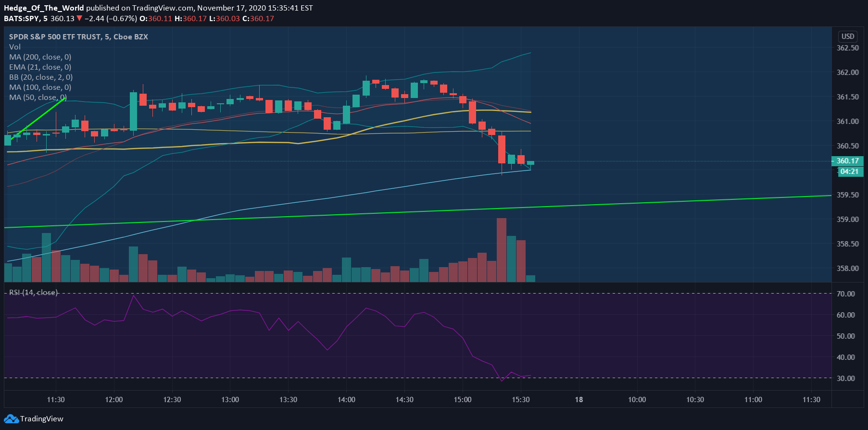Click the 12:00 time axis label
This screenshot has height=430, width=868.
point(114,400)
